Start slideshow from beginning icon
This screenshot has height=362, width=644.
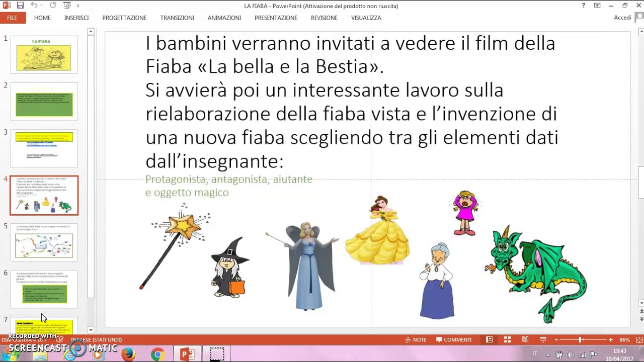pyautogui.click(x=67, y=6)
